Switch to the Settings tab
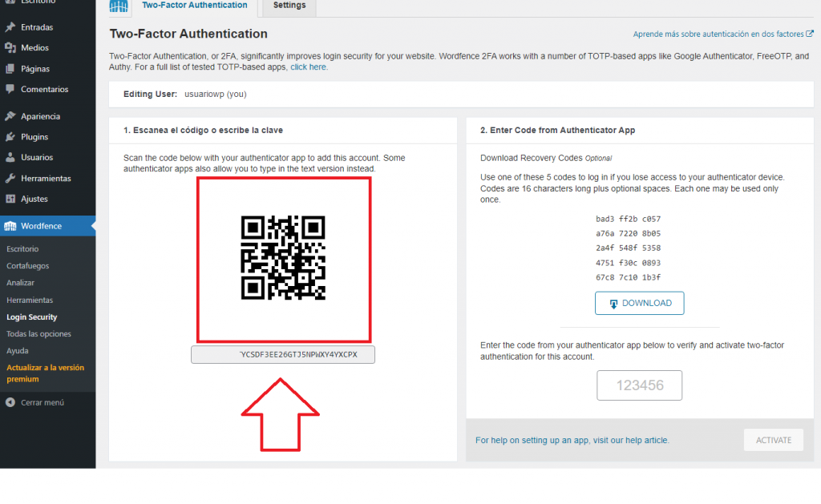This screenshot has height=504, width=821. point(289,6)
